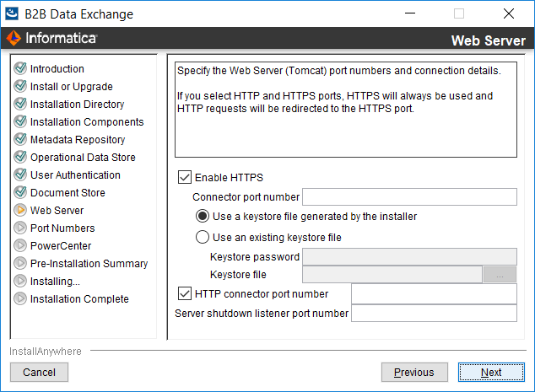Toggle the HTTP connector port number checkbox

185,293
